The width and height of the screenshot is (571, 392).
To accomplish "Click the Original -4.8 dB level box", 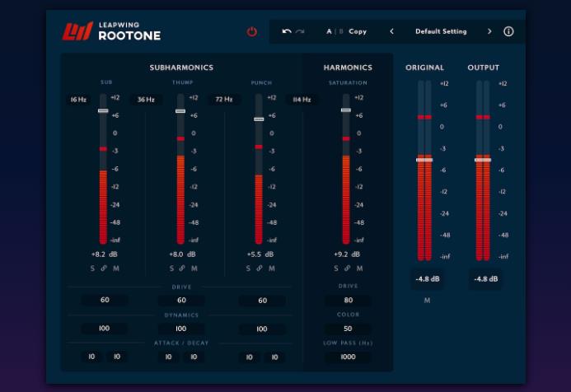I will click(427, 279).
